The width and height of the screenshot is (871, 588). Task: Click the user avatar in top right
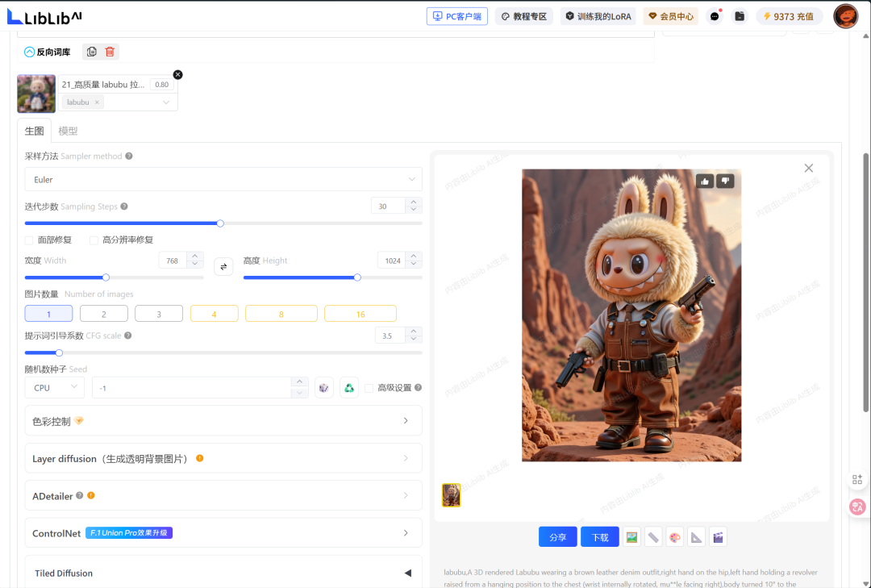coord(845,16)
